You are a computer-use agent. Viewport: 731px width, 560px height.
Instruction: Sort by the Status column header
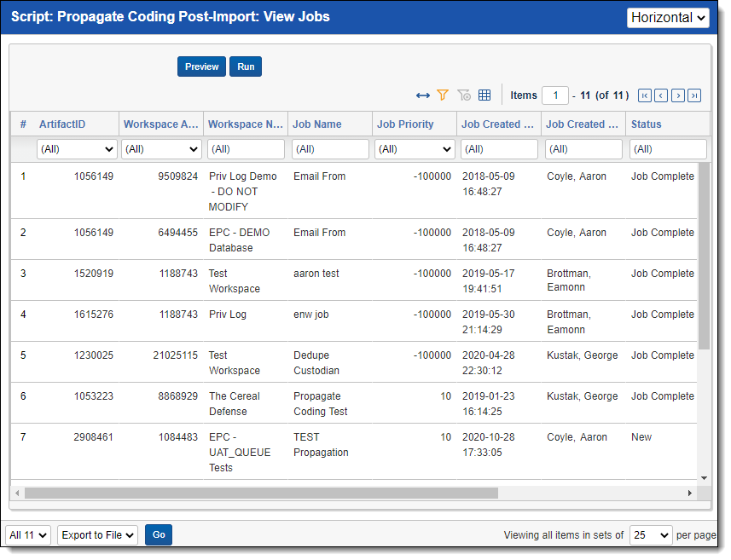[x=646, y=124]
